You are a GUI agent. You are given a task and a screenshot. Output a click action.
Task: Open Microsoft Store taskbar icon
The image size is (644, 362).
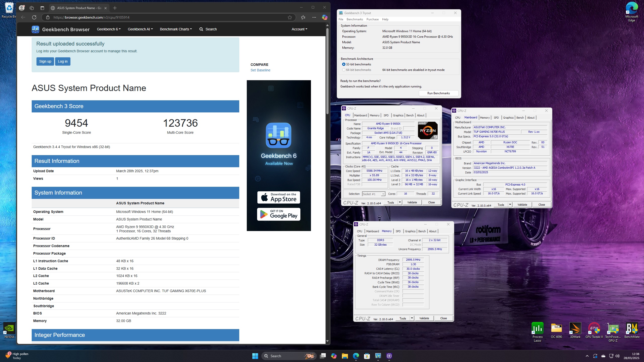click(367, 356)
